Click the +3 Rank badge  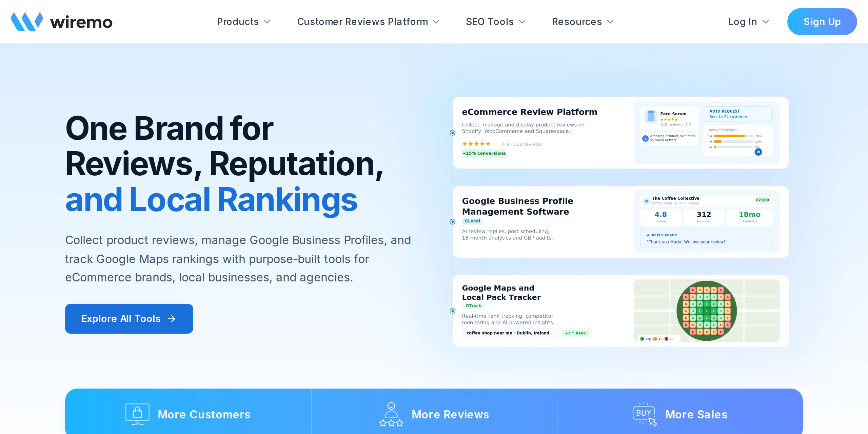575,333
